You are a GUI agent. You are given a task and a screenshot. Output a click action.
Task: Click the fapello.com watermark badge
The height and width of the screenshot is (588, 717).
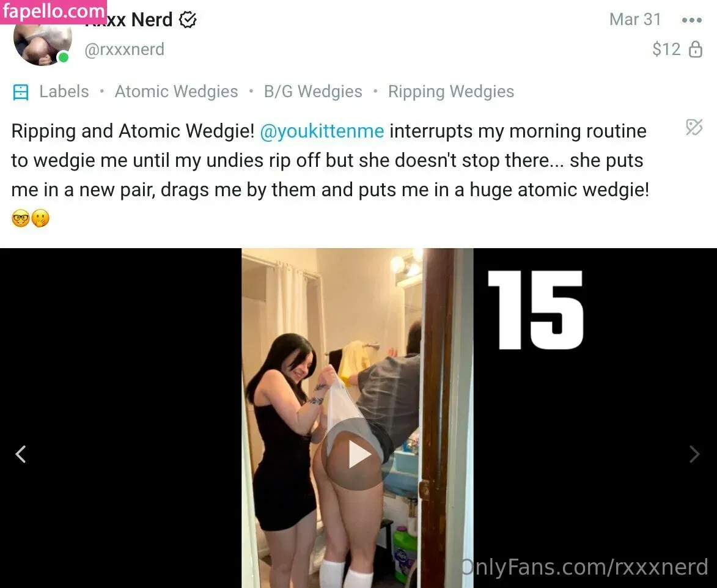[53, 12]
